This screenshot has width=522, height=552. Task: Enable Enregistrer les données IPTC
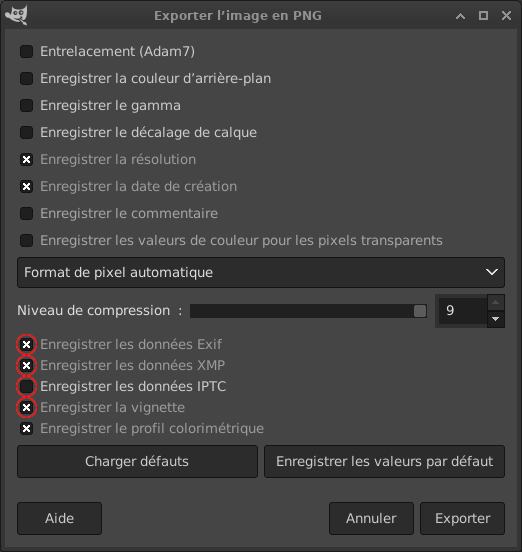26,387
